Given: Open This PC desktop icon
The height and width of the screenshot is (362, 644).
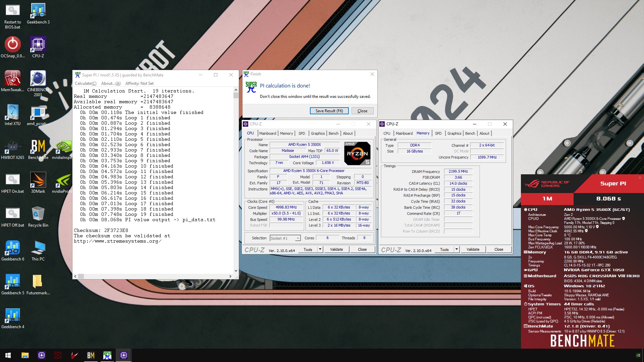Looking at the screenshot, I should [38, 251].
